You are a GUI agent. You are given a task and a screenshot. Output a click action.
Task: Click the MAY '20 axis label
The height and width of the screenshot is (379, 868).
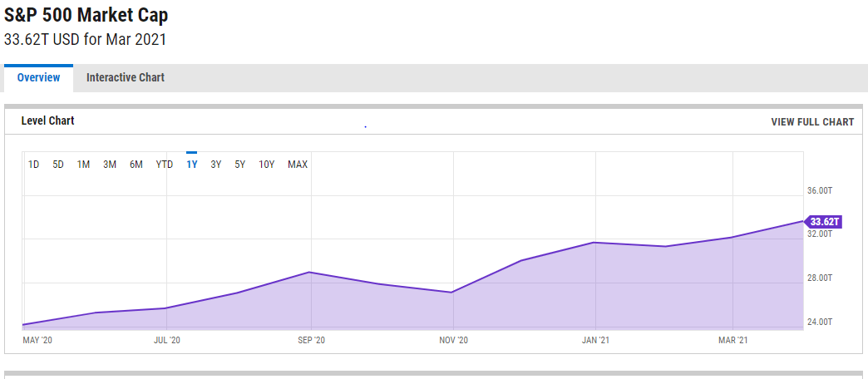[37, 340]
